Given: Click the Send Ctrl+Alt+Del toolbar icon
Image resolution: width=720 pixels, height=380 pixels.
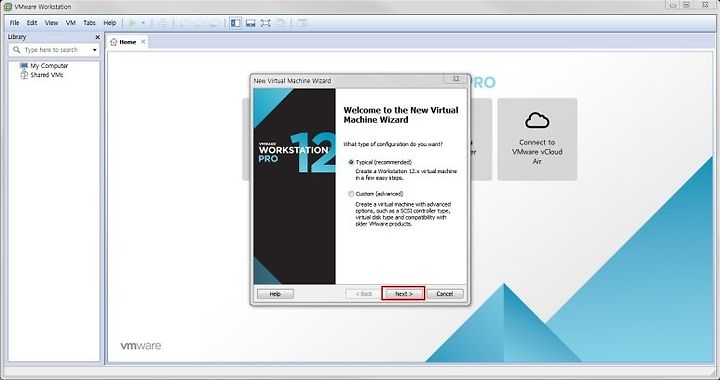Looking at the screenshot, I should (163, 23).
